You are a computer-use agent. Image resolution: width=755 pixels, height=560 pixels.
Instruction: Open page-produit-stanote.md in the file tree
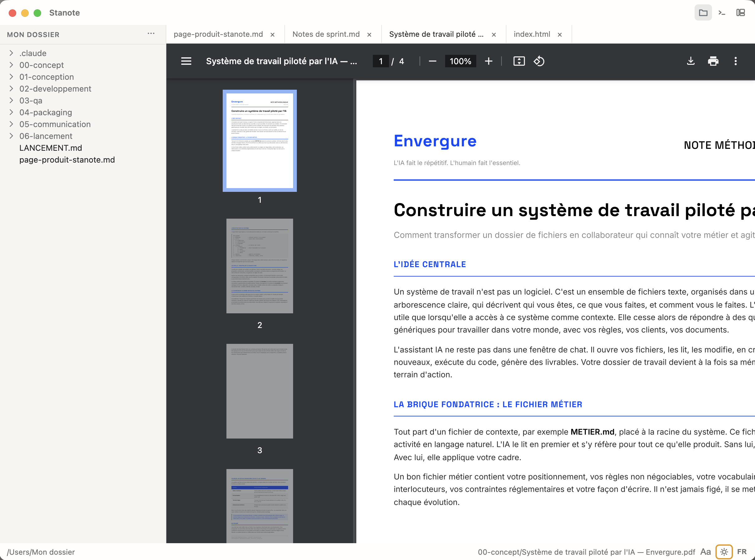67,160
